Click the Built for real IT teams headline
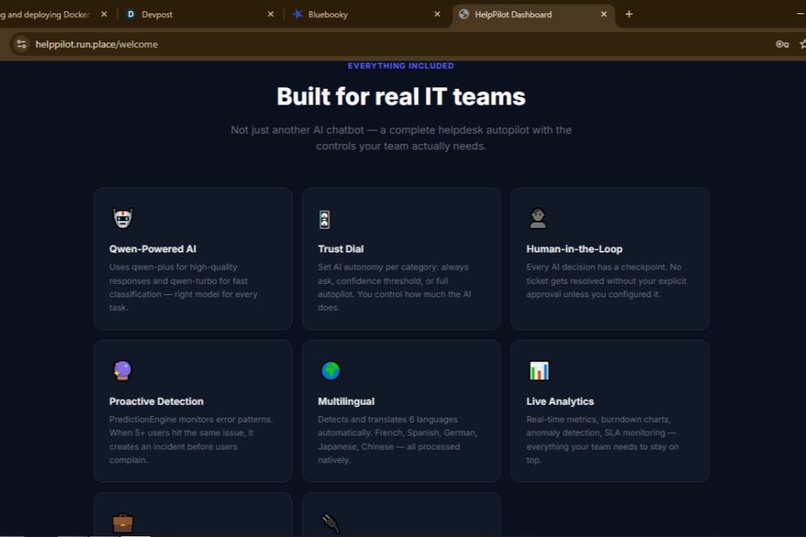 (401, 97)
